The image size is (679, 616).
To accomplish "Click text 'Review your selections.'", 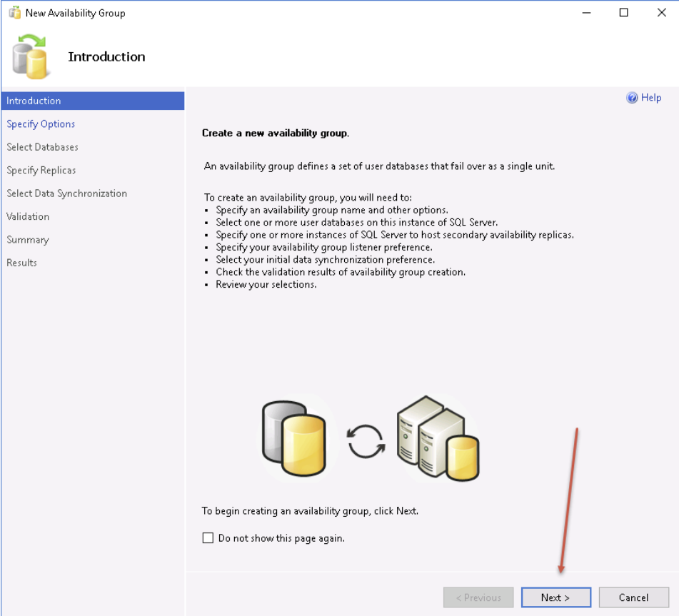I will [x=266, y=284].
